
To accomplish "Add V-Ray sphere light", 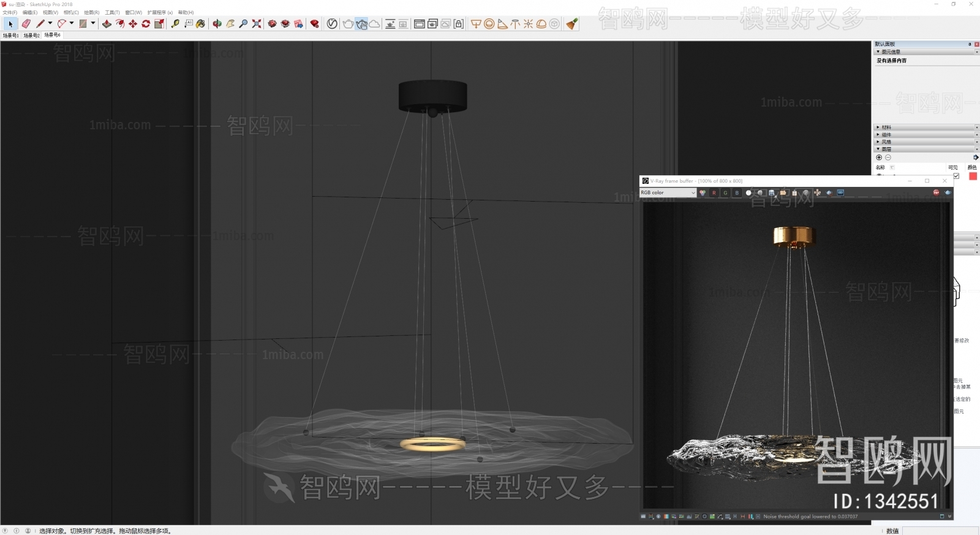I will pos(489,24).
